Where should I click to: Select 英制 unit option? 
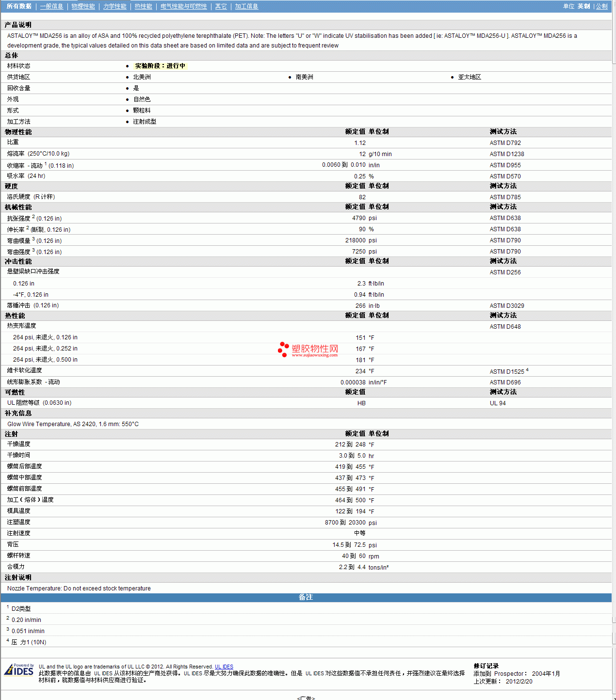click(584, 6)
